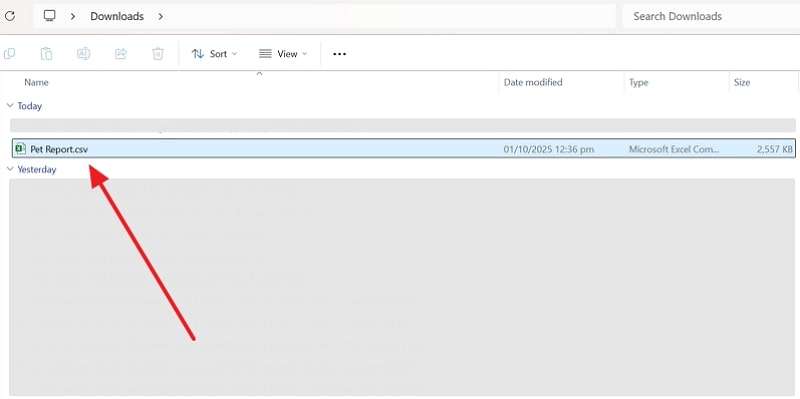Screen dimensions: 800x399
Task: Click the 2,557 KB size cell
Action: 774,149
